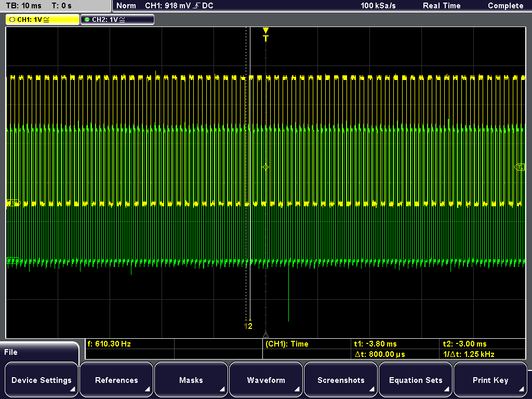Click the yellow trigger position T marker
Viewport: 532px width, 399px height.
pos(265,35)
